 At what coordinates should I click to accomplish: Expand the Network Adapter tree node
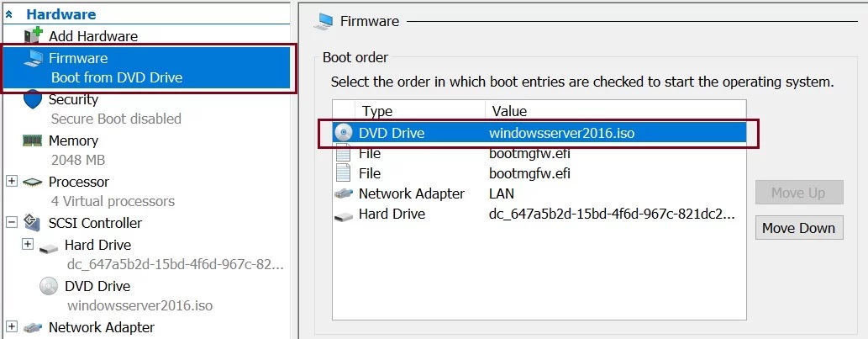pyautogui.click(x=12, y=326)
